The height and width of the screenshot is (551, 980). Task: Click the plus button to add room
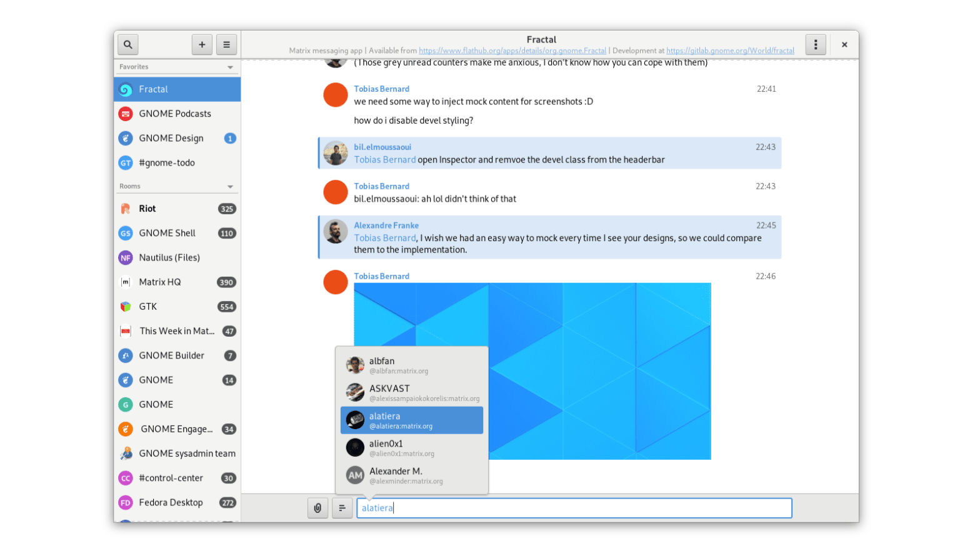(x=202, y=44)
